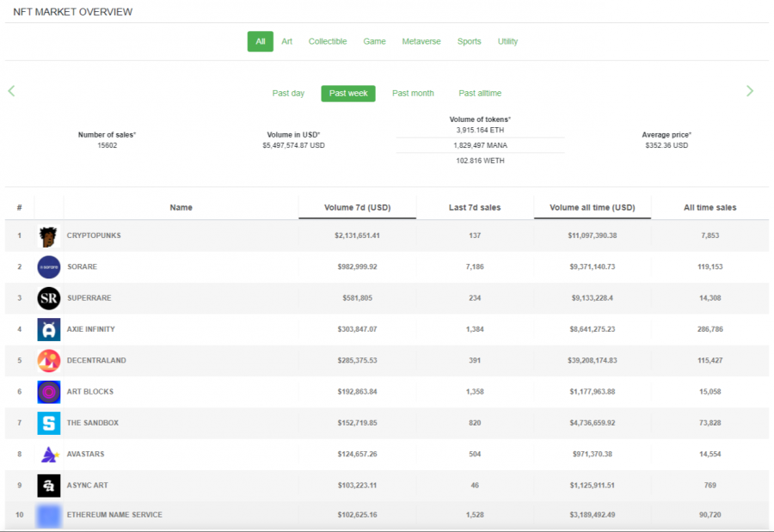Viewport: 774px width, 532px height.
Task: Filter market by Collectible category
Action: (328, 41)
